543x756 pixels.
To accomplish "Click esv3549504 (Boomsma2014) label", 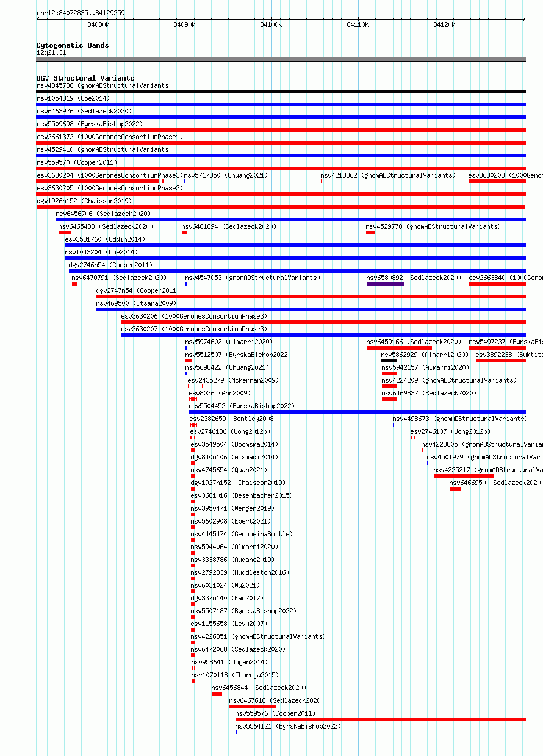I will pos(234,444).
